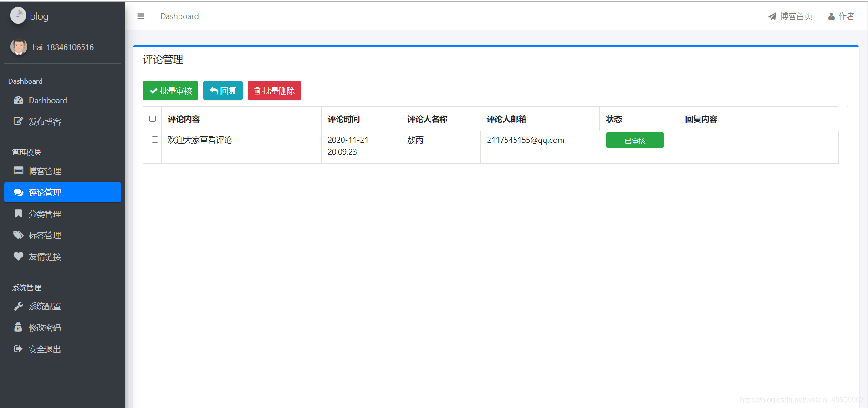Click the blog title text in sidebar
This screenshot has height=408, width=868.
point(39,16)
